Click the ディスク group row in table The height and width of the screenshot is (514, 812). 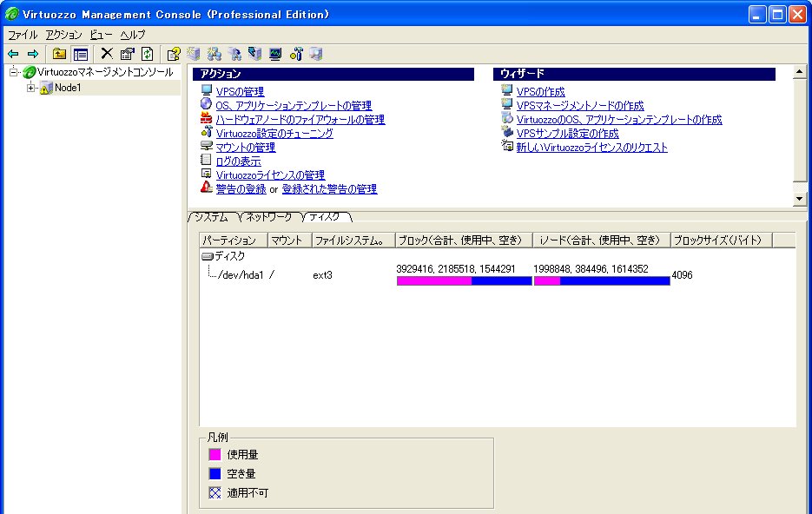pos(224,256)
